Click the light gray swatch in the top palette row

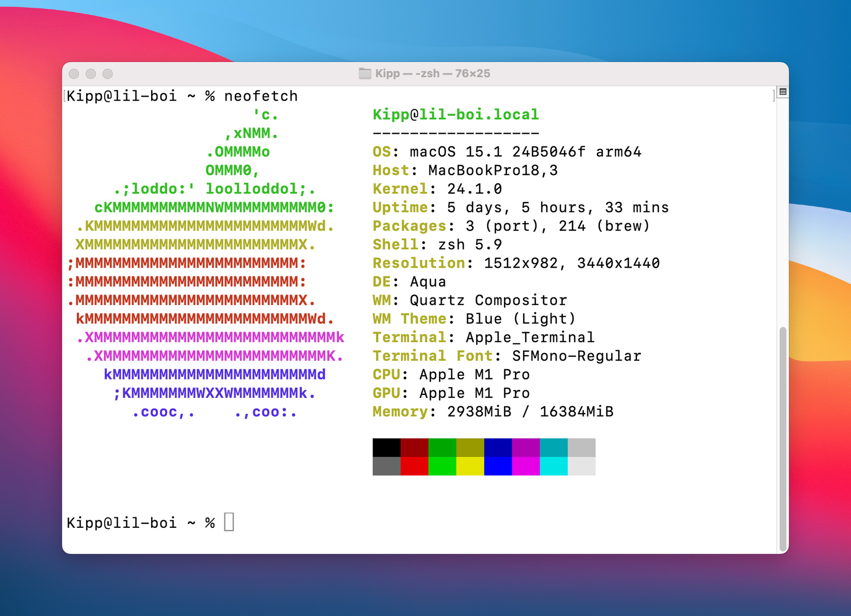point(581,447)
